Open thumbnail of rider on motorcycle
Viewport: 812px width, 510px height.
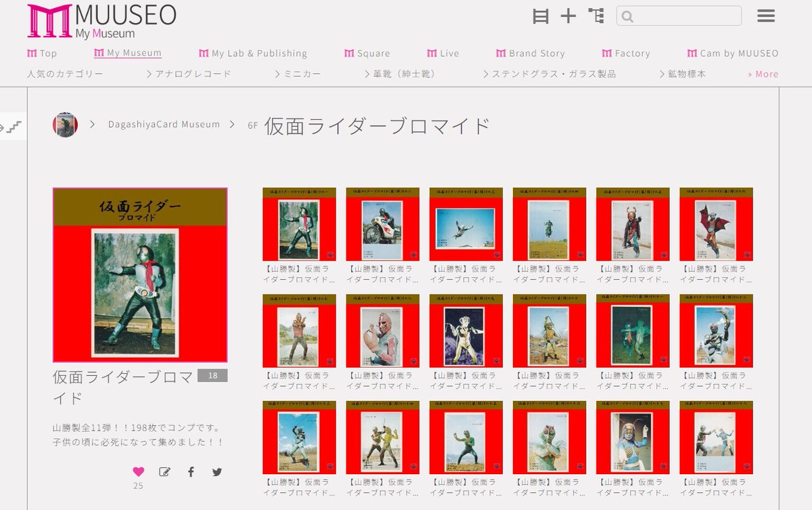click(x=382, y=224)
